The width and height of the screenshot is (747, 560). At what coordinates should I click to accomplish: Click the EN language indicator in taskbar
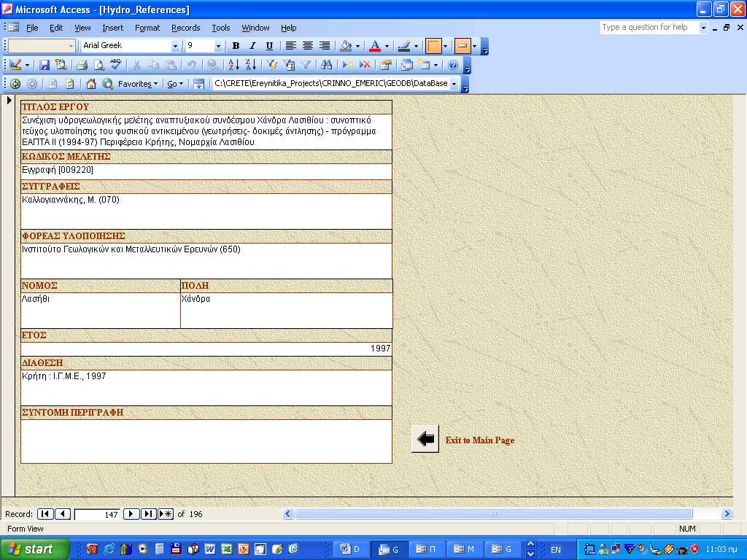pyautogui.click(x=555, y=550)
